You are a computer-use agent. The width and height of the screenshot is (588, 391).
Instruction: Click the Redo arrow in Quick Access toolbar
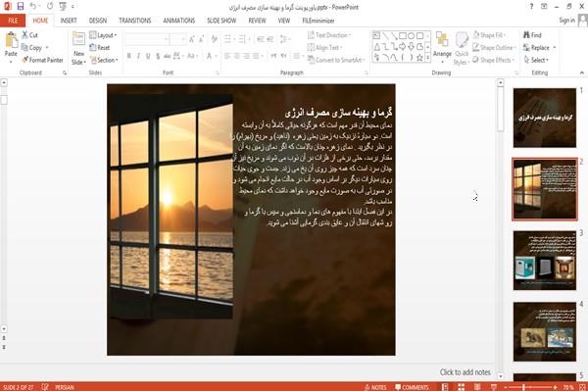pos(50,7)
